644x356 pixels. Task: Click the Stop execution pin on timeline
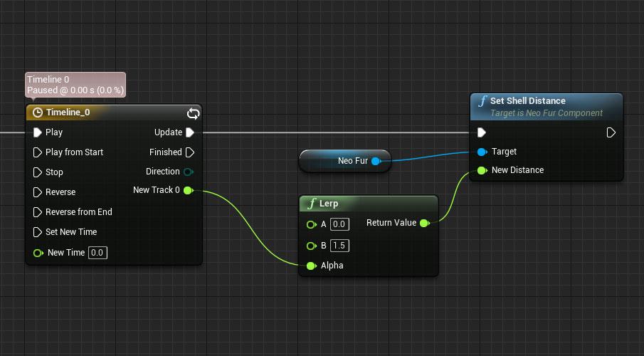tap(38, 172)
